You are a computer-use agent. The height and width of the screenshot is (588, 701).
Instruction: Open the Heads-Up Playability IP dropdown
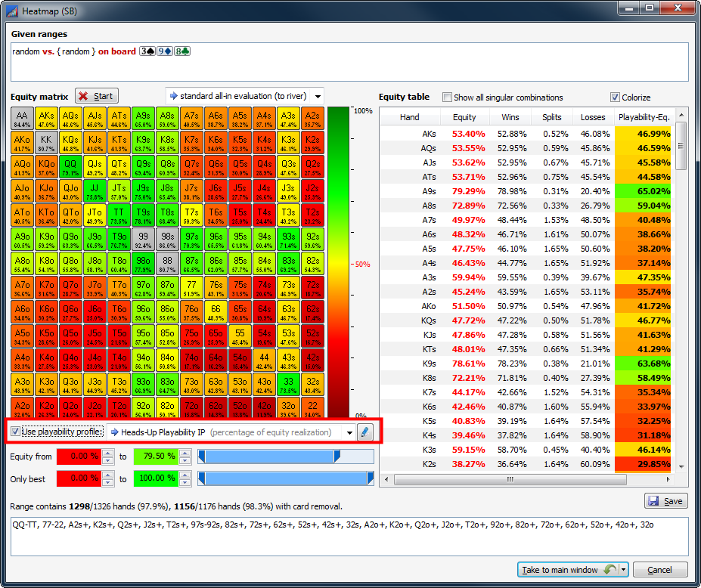point(349,432)
